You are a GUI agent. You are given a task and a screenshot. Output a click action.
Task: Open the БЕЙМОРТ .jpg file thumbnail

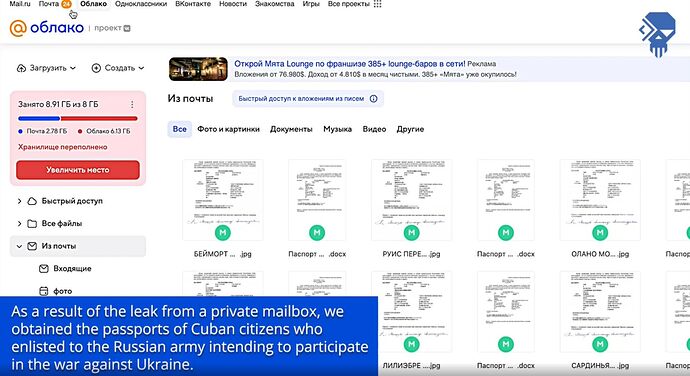click(223, 200)
